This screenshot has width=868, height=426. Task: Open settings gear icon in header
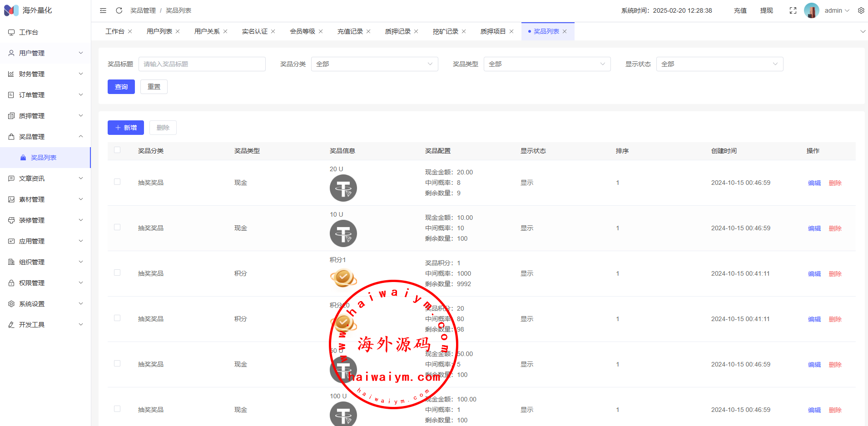(x=861, y=10)
